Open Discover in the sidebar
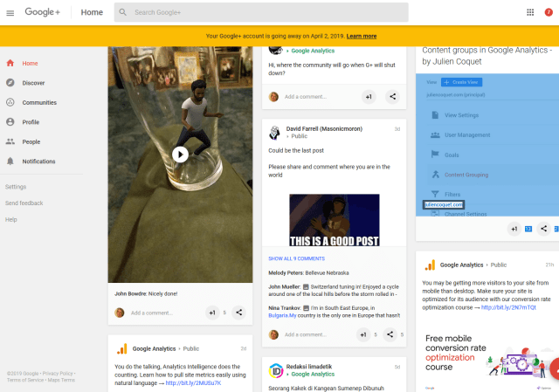Image resolution: width=559 pixels, height=392 pixels. 33,83
